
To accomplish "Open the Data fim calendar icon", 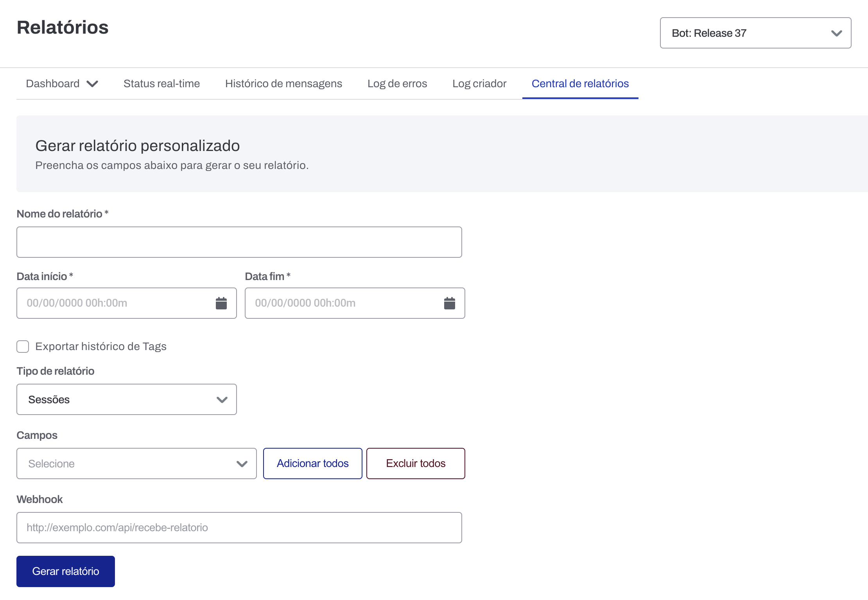I will (449, 303).
